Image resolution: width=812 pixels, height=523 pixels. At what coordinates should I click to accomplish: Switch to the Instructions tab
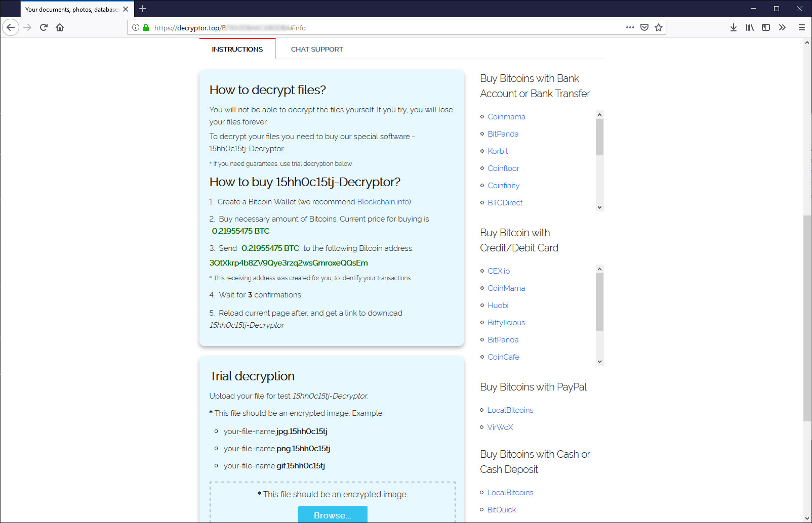coord(237,49)
